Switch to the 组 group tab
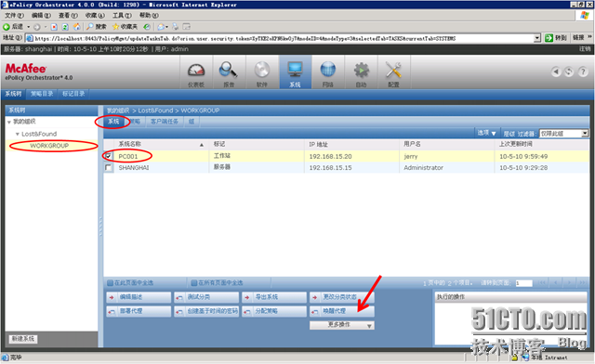The height and width of the screenshot is (364, 595). (x=192, y=122)
